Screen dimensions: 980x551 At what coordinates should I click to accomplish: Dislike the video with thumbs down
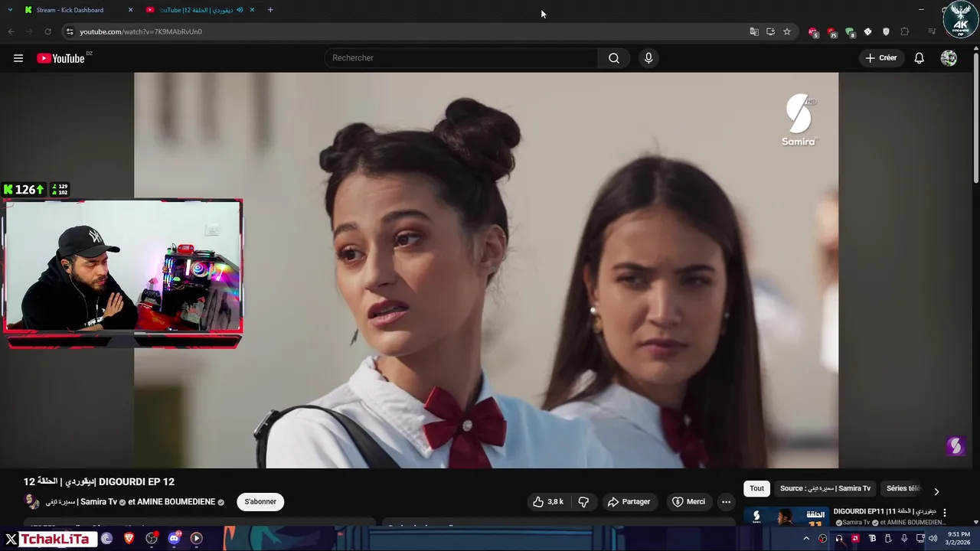coord(583,502)
